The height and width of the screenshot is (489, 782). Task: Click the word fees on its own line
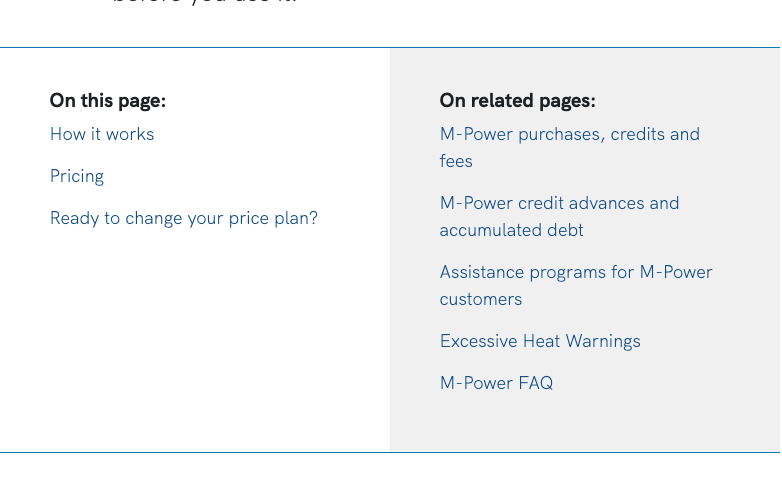click(x=456, y=161)
